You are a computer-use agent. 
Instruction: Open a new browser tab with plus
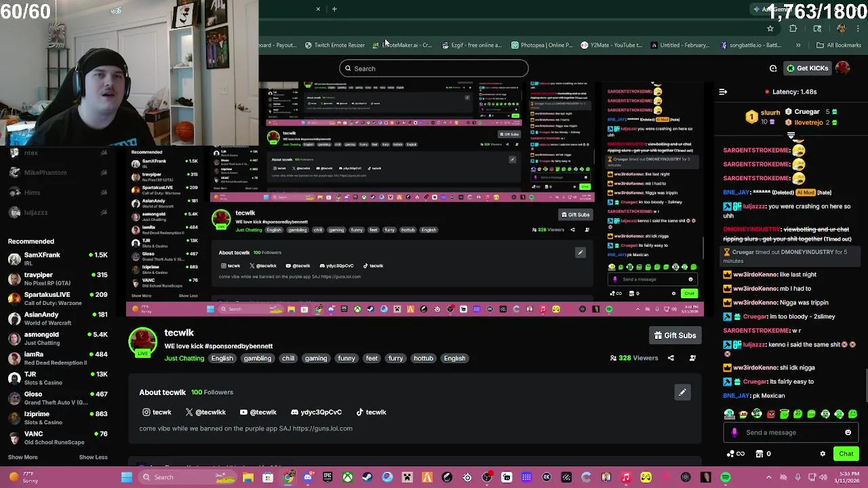(x=334, y=9)
